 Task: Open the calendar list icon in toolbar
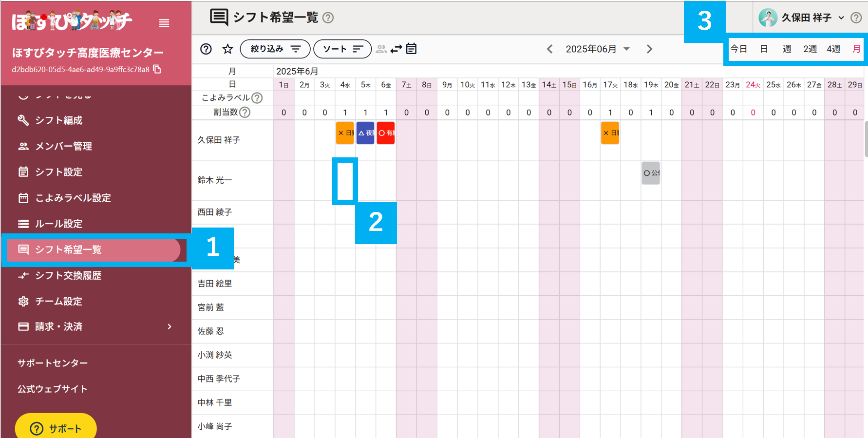(411, 49)
